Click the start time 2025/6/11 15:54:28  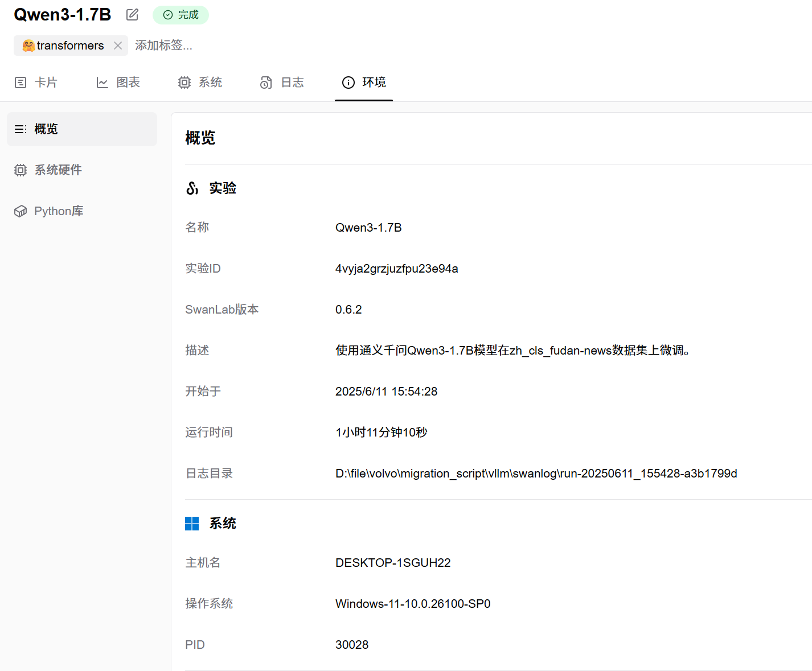387,392
